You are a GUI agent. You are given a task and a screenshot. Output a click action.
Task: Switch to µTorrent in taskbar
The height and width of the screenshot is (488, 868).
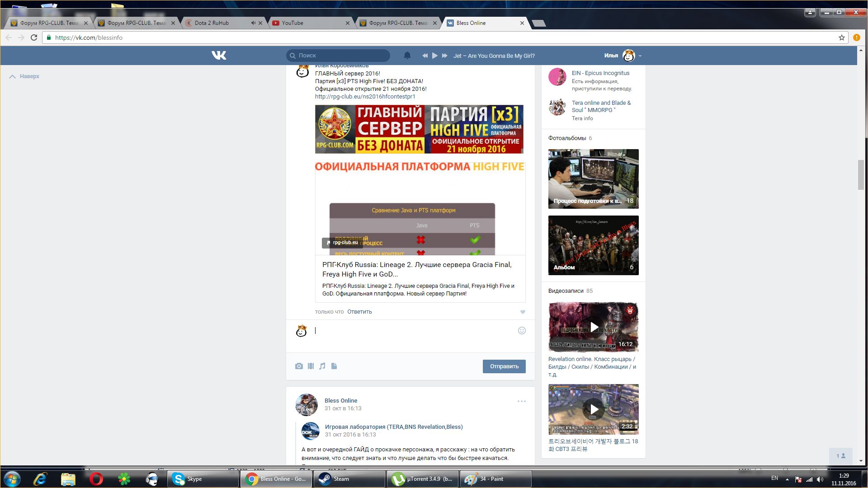tap(422, 479)
